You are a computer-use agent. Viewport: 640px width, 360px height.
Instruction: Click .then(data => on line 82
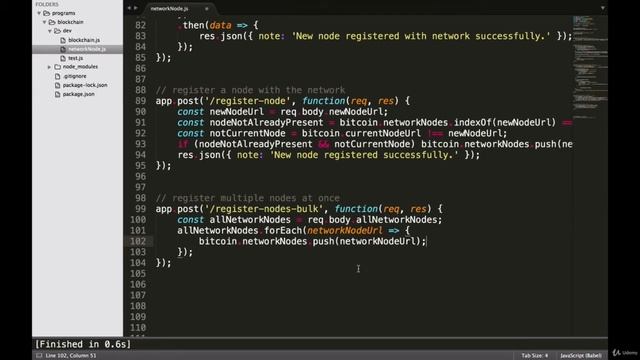(x=212, y=25)
